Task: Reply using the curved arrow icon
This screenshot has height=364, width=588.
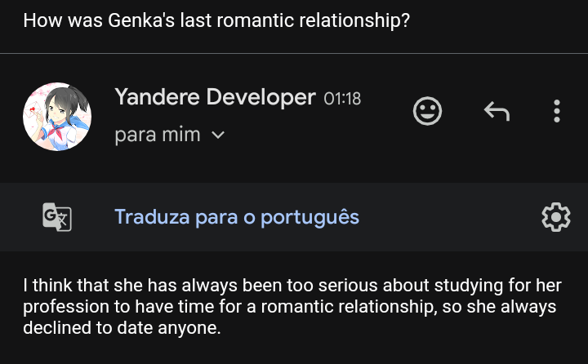Action: pyautogui.click(x=497, y=111)
